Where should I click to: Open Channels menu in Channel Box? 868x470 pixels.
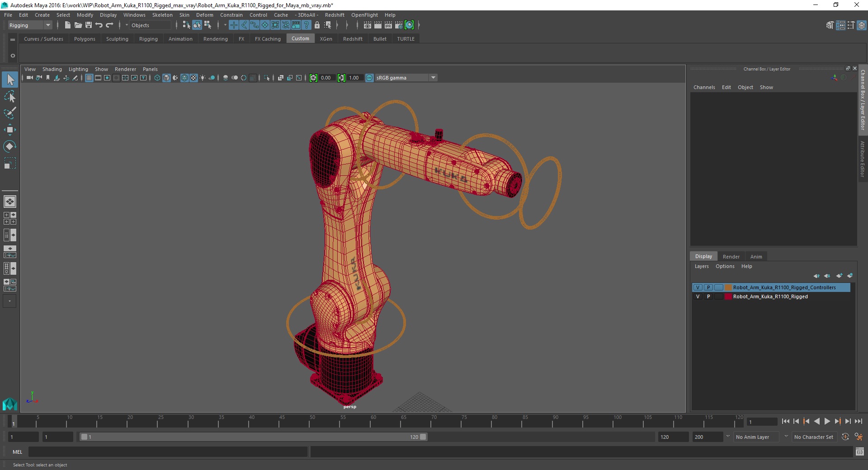click(704, 87)
